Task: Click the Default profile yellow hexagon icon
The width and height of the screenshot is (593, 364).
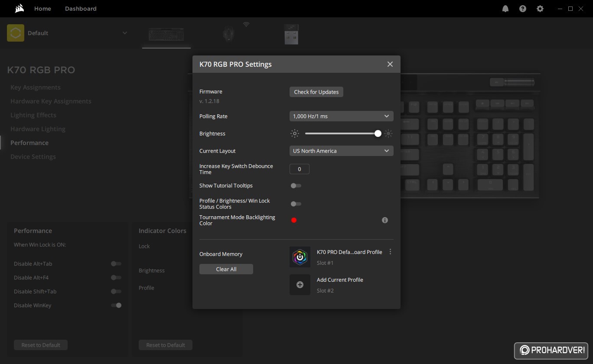Action: 16,33
